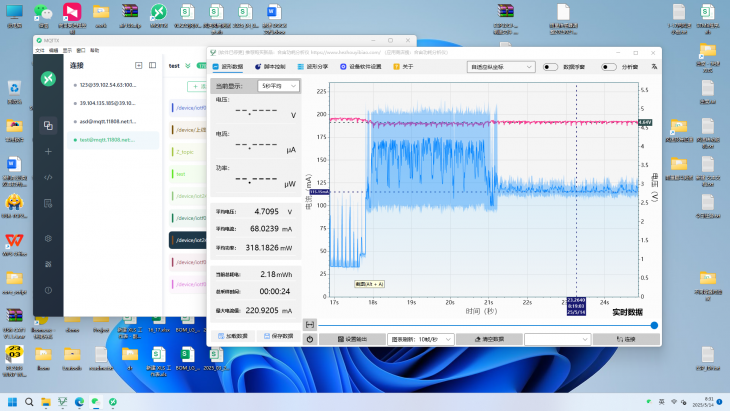Viewport: 730px width, 411px height.
Task: Open the Window menu in MQTTX
Action: point(81,50)
